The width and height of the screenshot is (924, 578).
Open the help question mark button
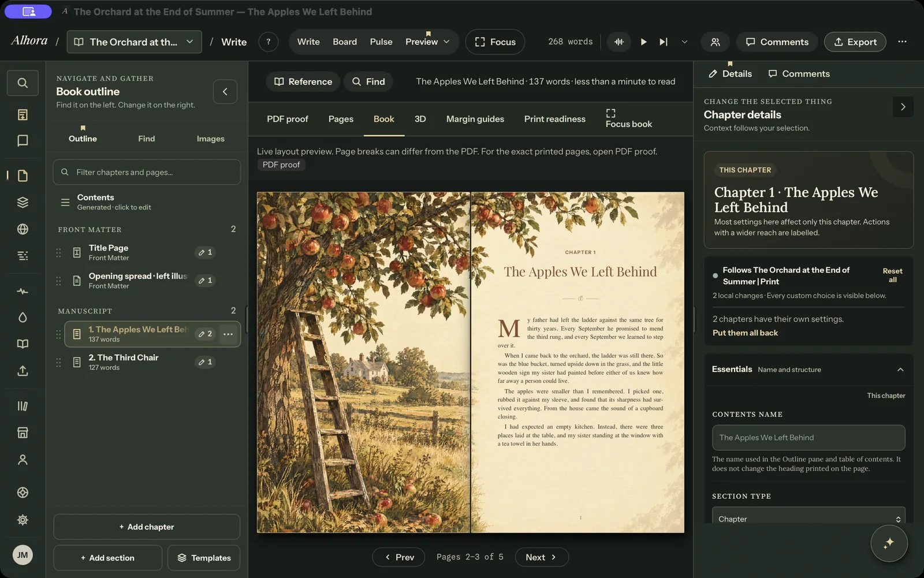(269, 42)
